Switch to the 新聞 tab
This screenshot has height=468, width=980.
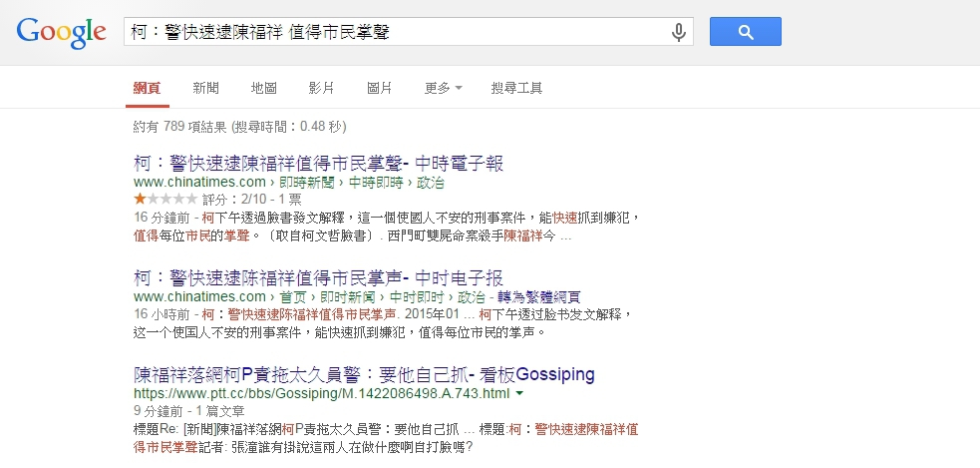click(205, 88)
